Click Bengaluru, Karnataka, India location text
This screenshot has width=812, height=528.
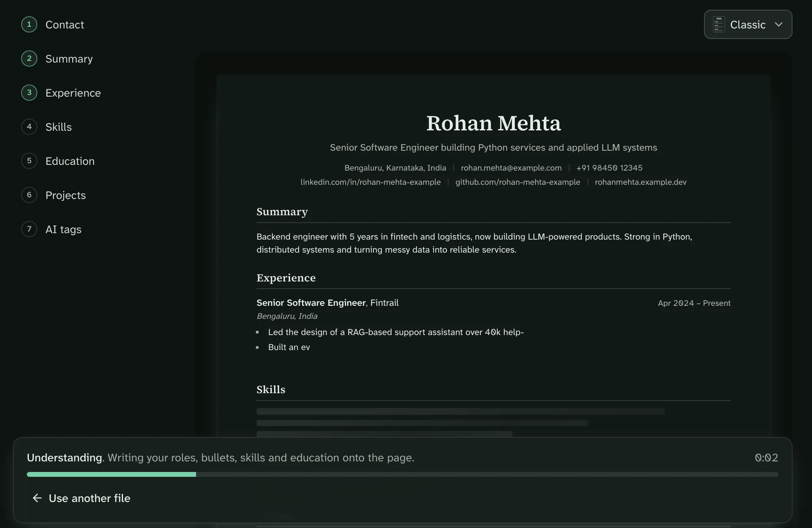coord(395,168)
